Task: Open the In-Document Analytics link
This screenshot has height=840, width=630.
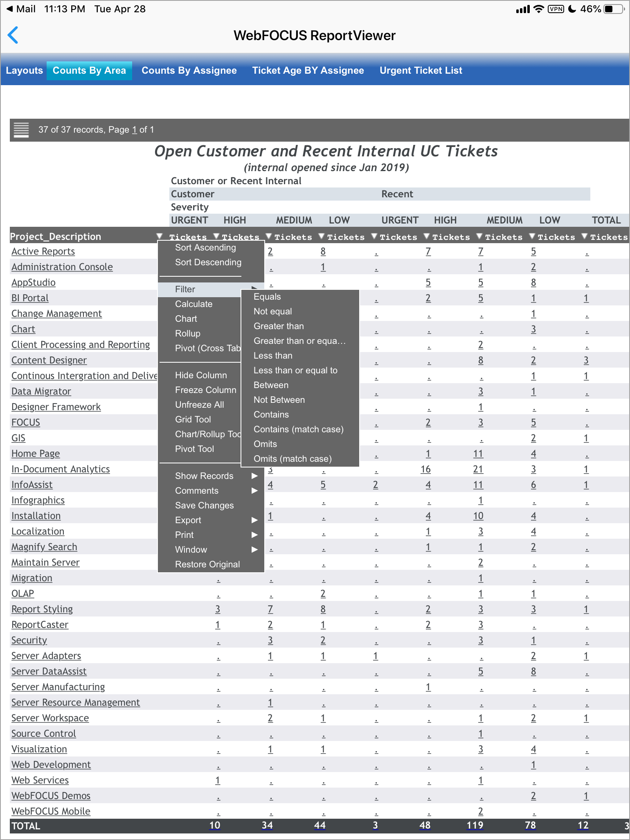Action: click(61, 469)
